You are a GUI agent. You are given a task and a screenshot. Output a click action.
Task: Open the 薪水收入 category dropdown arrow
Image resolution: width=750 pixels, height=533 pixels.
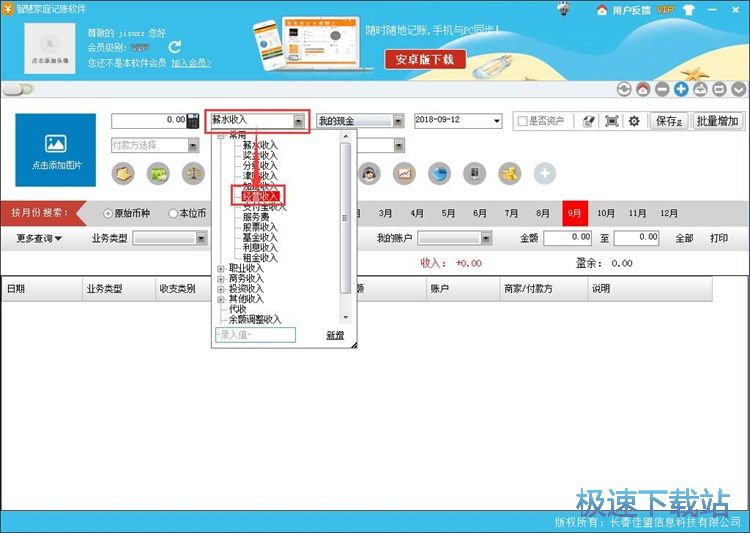tap(298, 121)
